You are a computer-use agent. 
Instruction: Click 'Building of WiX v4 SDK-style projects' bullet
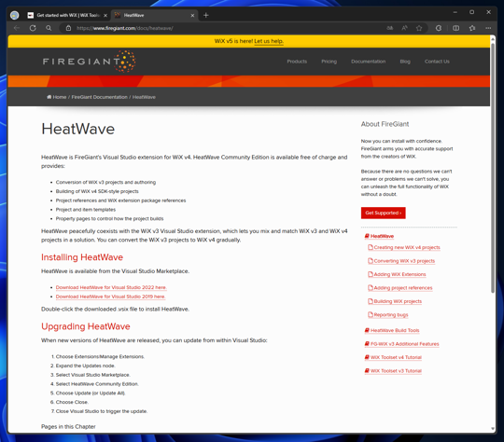tap(97, 191)
